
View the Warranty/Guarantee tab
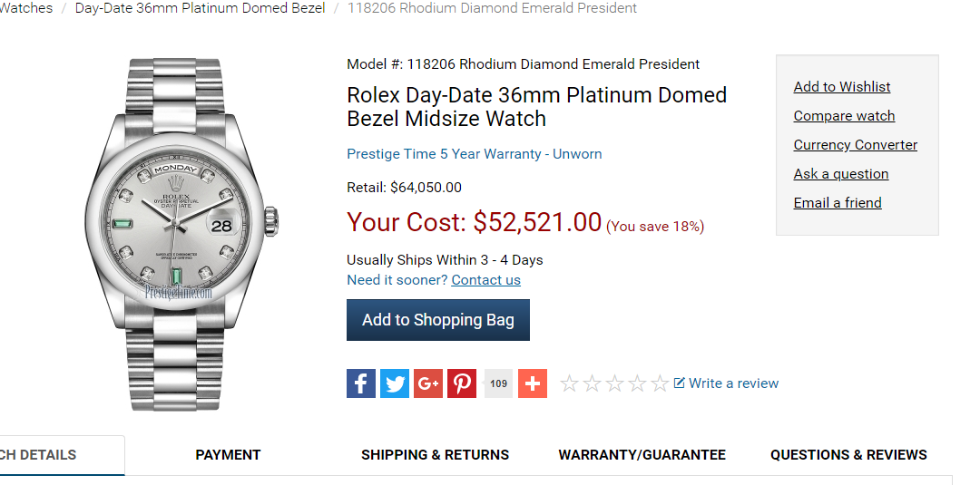point(642,455)
